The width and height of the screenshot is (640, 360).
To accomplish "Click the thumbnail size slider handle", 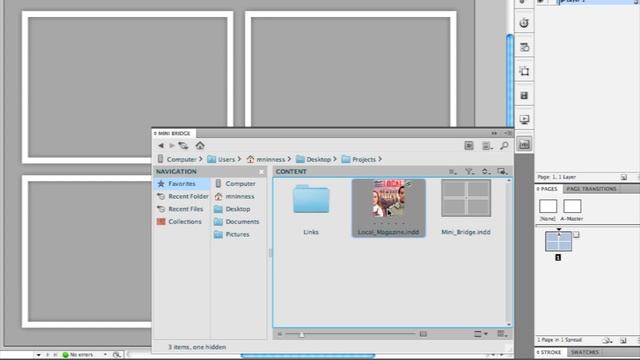I will (302, 334).
